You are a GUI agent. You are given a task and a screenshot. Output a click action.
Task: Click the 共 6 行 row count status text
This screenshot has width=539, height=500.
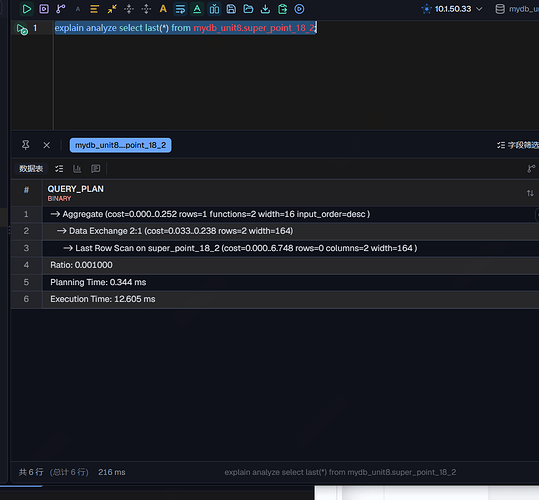31,472
